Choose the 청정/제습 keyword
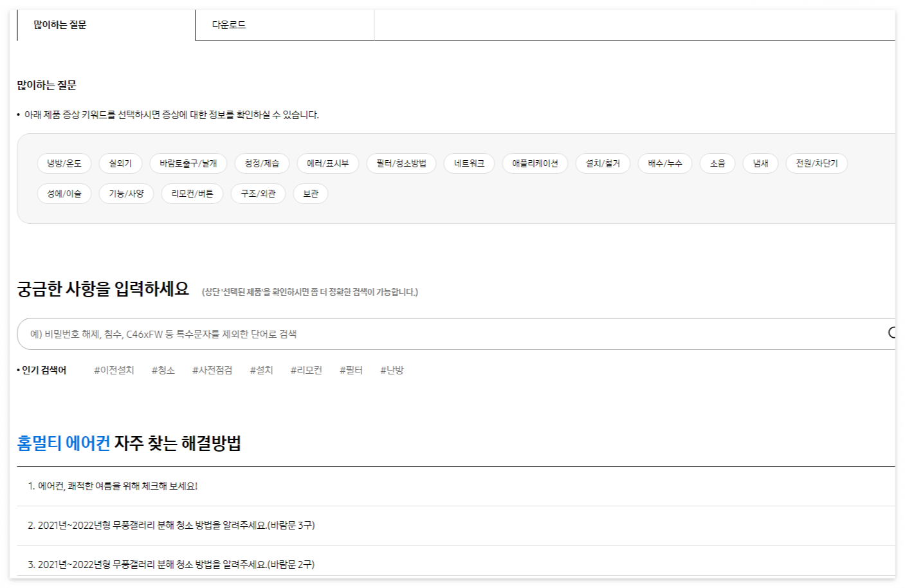Image resolution: width=905 pixels, height=588 pixels. click(262, 163)
